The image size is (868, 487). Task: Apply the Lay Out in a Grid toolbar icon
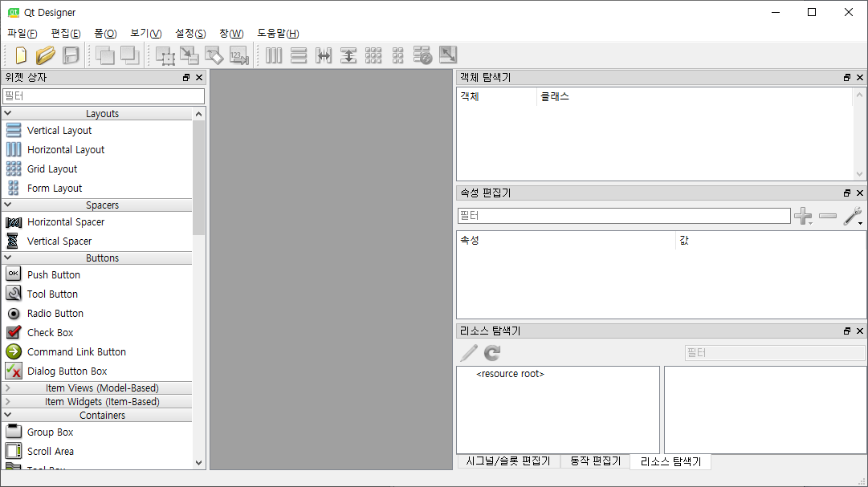pyautogui.click(x=373, y=55)
